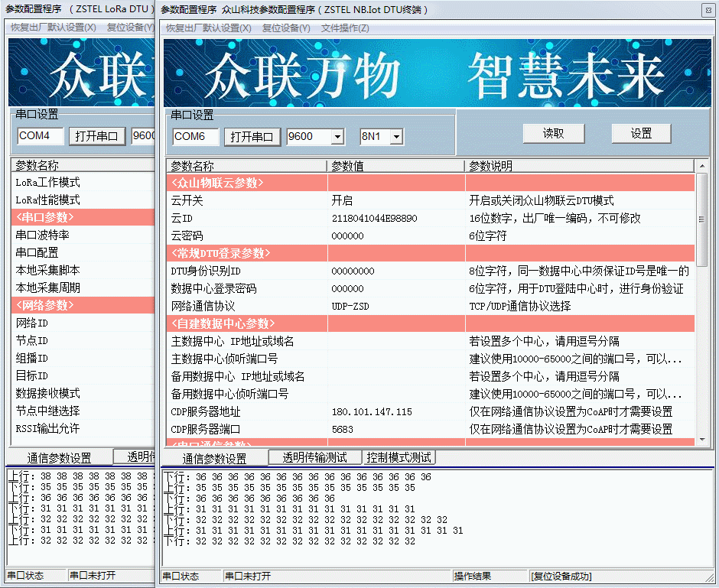Click cloud ID value 2118041044E98890
Image resolution: width=719 pixels, height=588 pixels.
(374, 218)
